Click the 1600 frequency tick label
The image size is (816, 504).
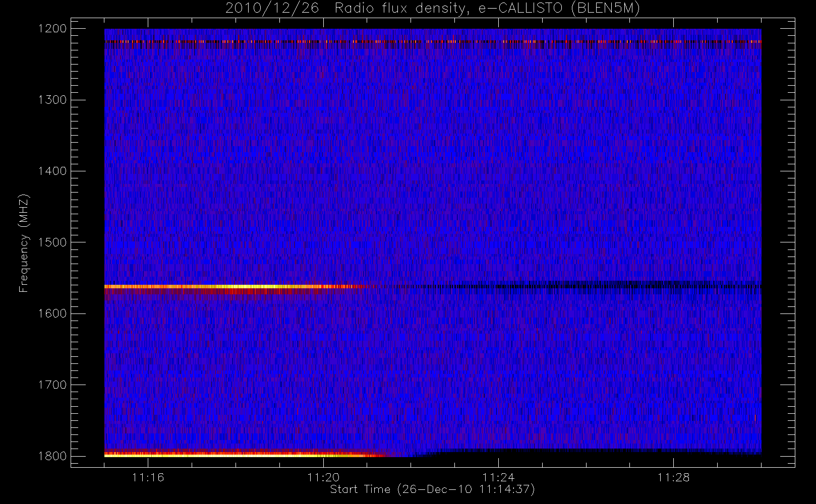click(52, 313)
